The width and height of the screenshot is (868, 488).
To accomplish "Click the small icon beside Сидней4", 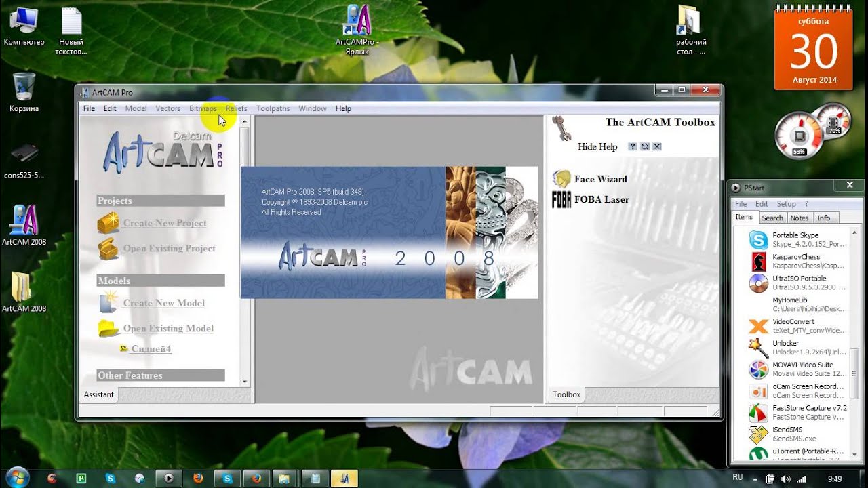I will pos(124,348).
